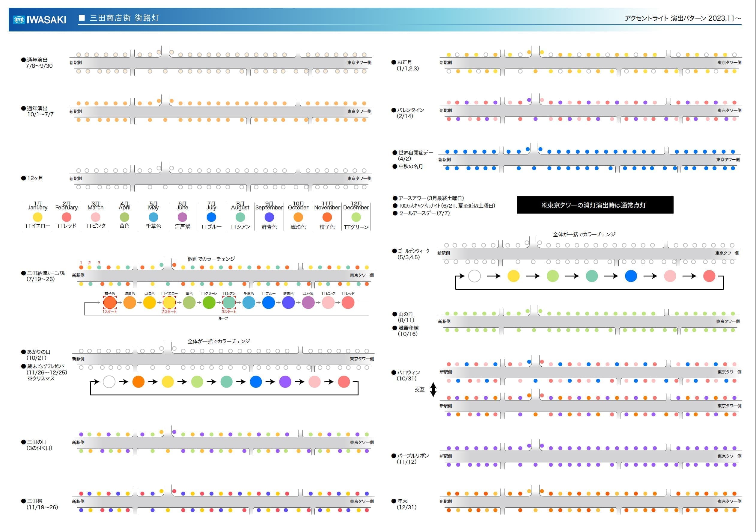Image resolution: width=756 pixels, height=532 pixels.
Task: Click the January TTイエロー color circle
Action: pyautogui.click(x=37, y=217)
